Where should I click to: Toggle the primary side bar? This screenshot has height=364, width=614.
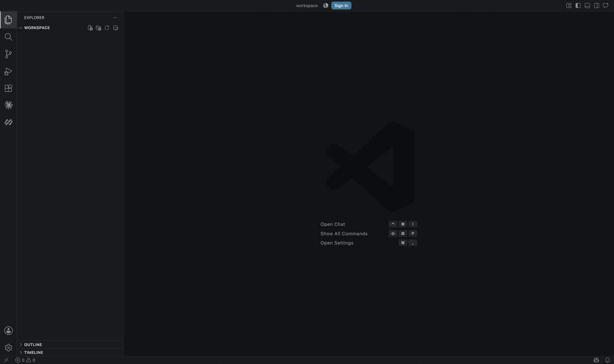(x=578, y=6)
